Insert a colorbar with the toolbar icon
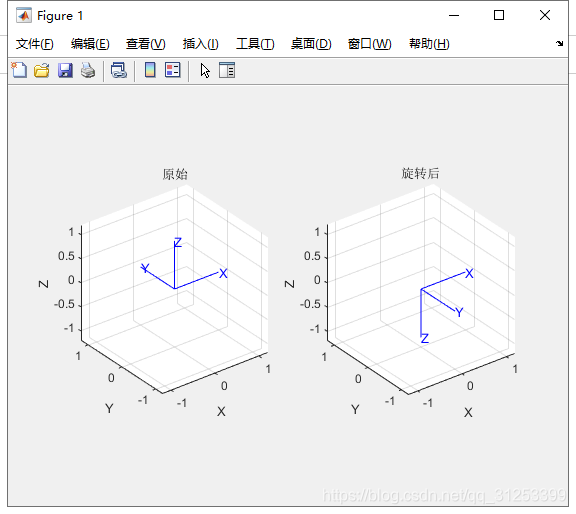576x514 pixels. [x=150, y=70]
